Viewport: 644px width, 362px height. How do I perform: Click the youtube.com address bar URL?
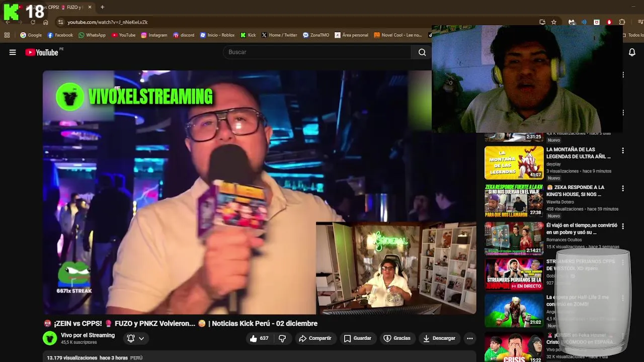pyautogui.click(x=108, y=22)
